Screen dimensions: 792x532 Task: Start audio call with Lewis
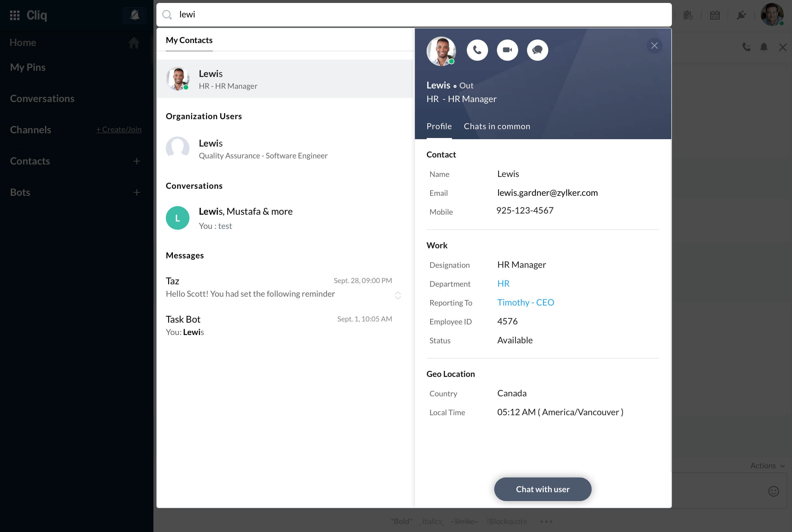[x=477, y=50]
